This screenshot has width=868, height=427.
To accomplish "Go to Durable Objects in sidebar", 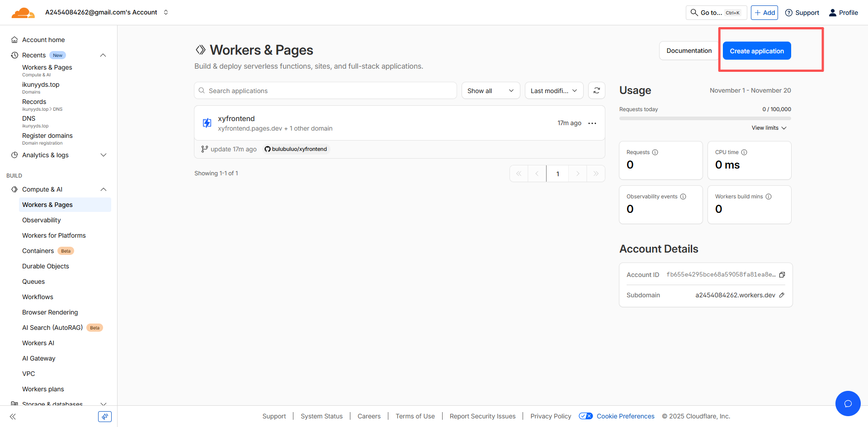I will tap(46, 266).
